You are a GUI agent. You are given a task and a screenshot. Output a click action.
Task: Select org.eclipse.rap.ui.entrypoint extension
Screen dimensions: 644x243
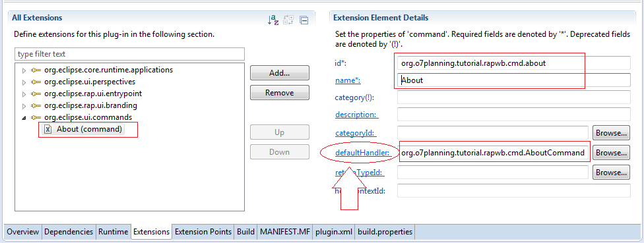(x=93, y=94)
